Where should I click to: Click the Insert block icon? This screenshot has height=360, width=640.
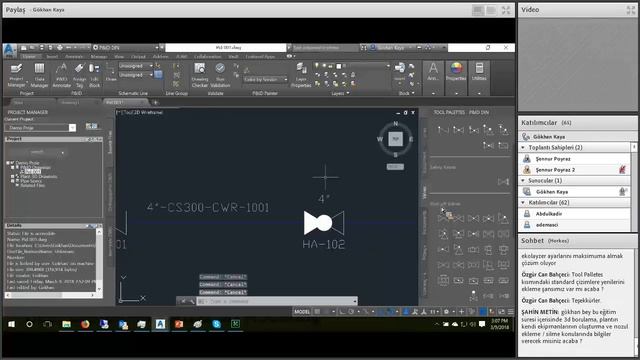pos(400,71)
